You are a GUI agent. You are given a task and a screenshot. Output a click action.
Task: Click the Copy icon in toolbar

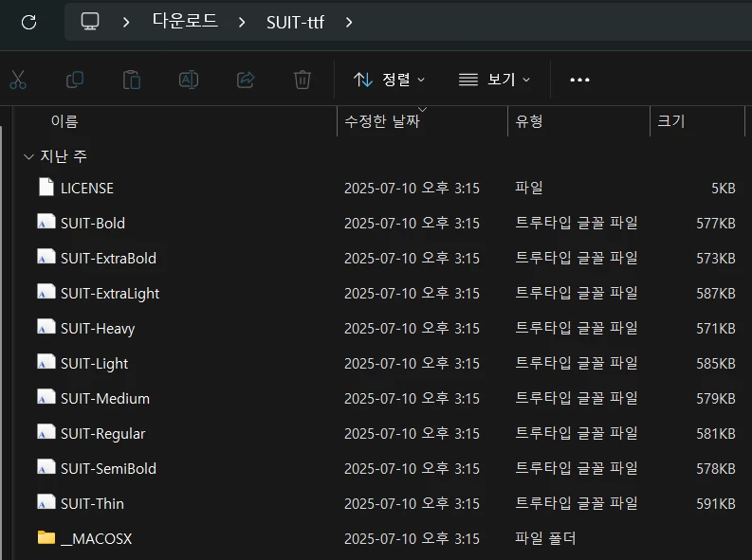pyautogui.click(x=75, y=80)
